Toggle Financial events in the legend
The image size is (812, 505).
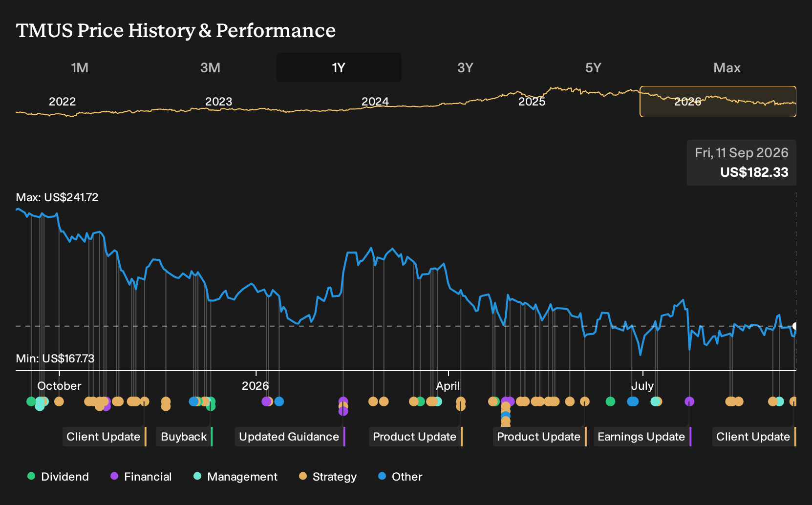point(141,477)
